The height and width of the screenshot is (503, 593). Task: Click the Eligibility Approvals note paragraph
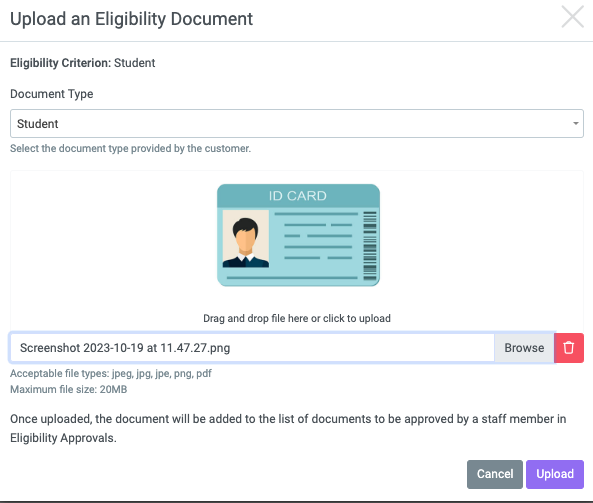[x=288, y=428]
